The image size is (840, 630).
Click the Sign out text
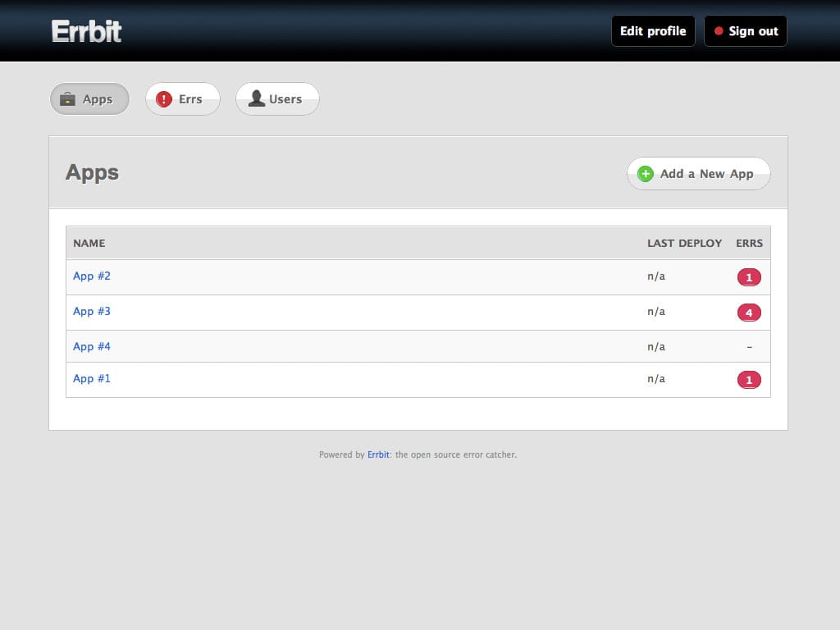tap(753, 31)
